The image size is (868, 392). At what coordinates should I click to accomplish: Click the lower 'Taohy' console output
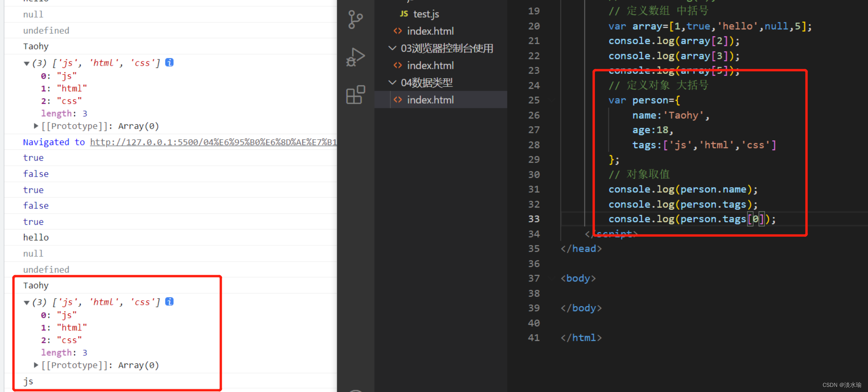pyautogui.click(x=36, y=286)
